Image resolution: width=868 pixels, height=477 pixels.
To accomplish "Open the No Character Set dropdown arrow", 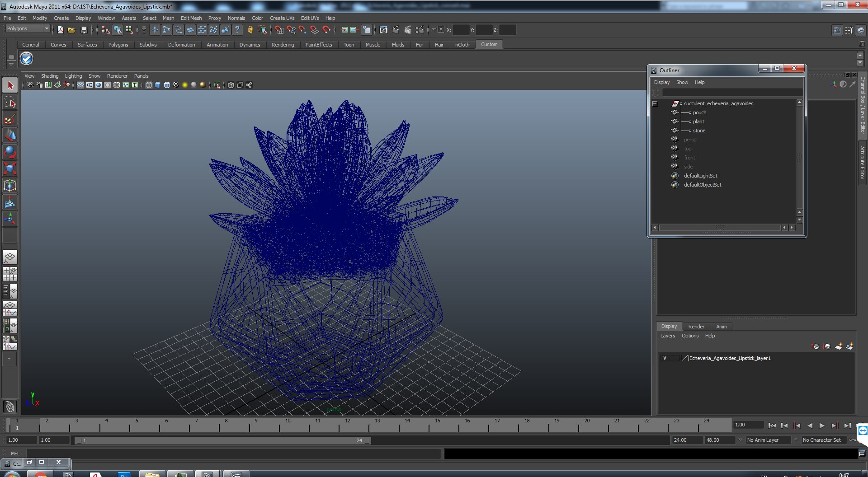I will point(796,440).
